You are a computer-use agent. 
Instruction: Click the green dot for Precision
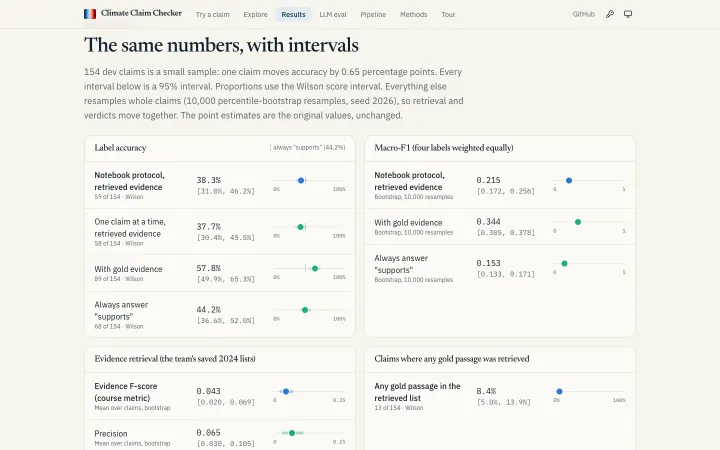pos(292,433)
